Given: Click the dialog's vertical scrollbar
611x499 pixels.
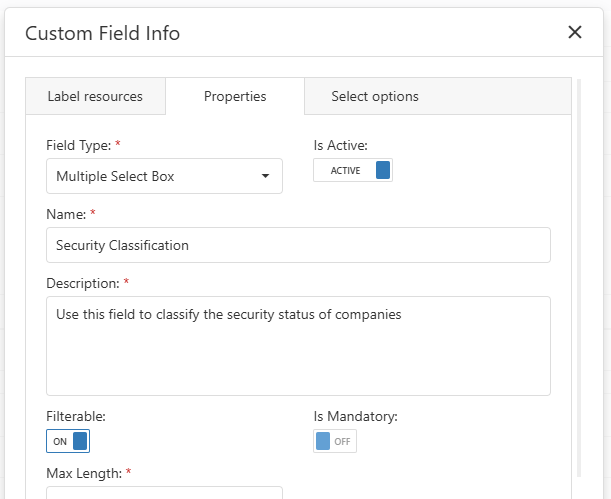Looking at the screenshot, I should (x=579, y=278).
